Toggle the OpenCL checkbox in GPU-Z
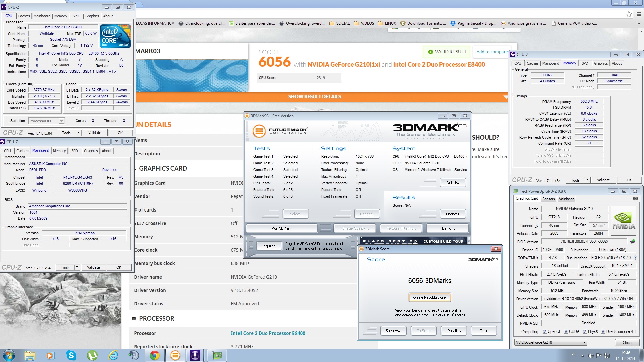This screenshot has height=362, width=644. pyautogui.click(x=545, y=331)
